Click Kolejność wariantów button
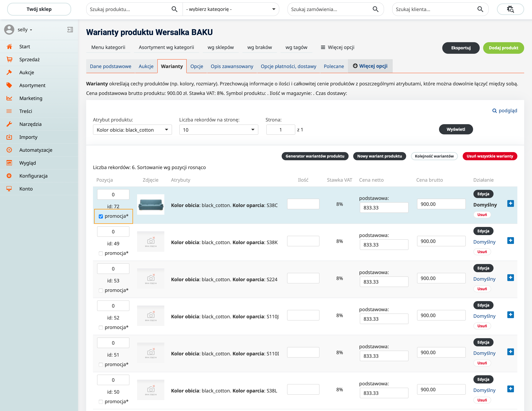The width and height of the screenshot is (532, 411). pyautogui.click(x=434, y=156)
